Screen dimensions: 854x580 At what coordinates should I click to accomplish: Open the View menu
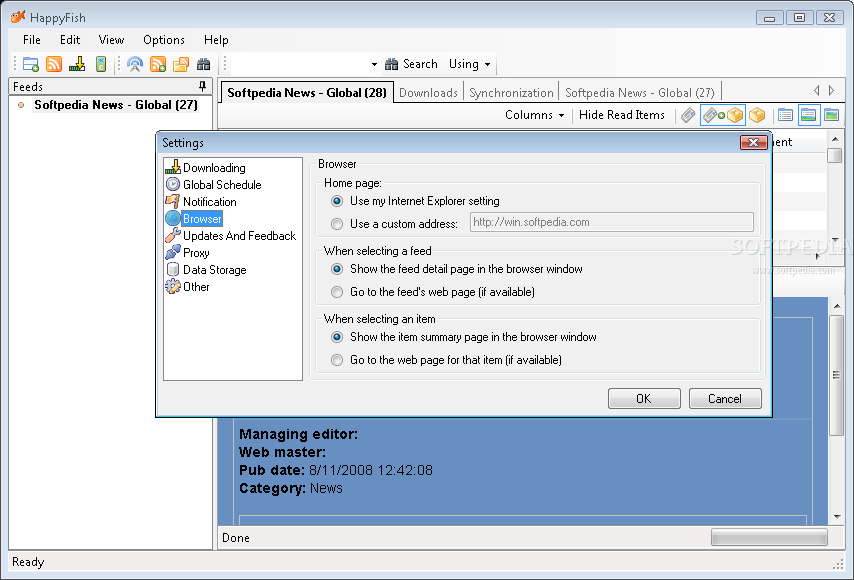click(111, 40)
